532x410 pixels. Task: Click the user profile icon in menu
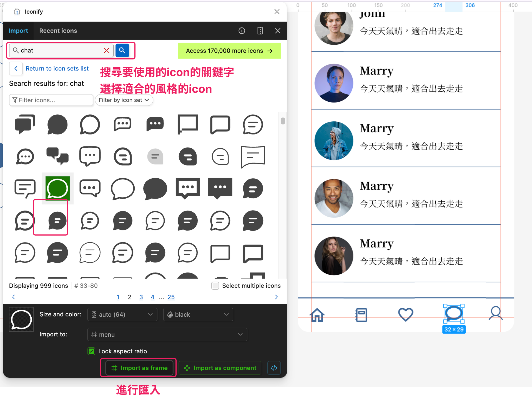pyautogui.click(x=496, y=314)
